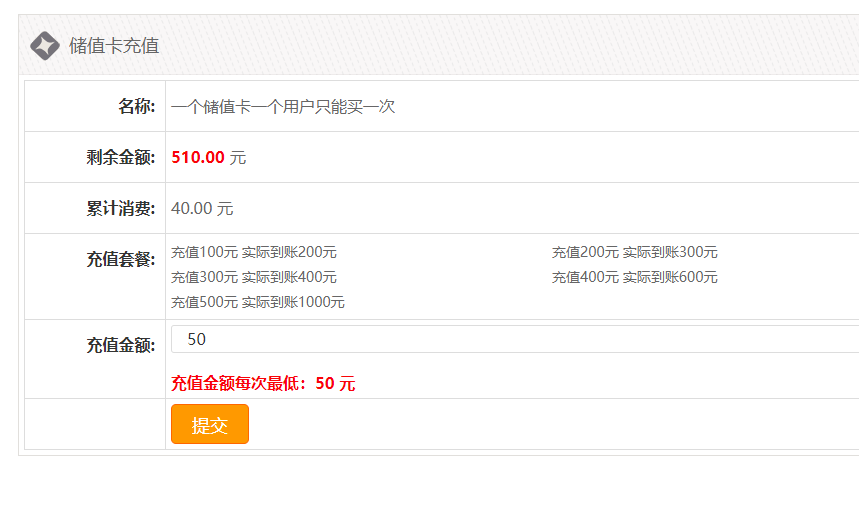859x512 pixels.
Task: Click the 剩余金额 label
Action: click(120, 157)
